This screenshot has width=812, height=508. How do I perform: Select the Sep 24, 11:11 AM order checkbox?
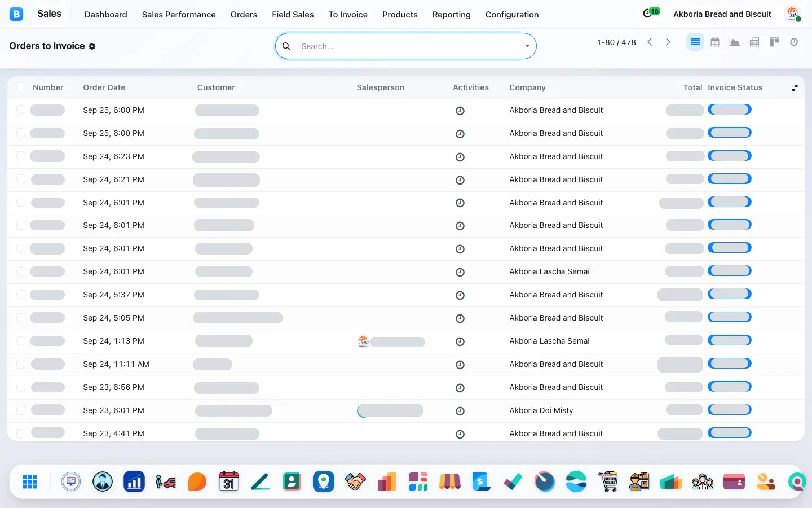pos(21,364)
